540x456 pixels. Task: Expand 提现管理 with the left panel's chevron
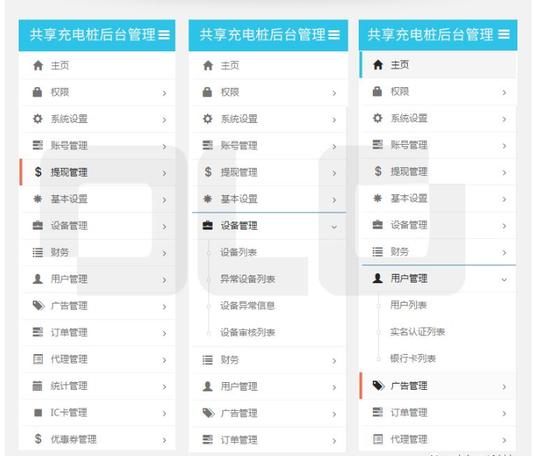pos(164,173)
